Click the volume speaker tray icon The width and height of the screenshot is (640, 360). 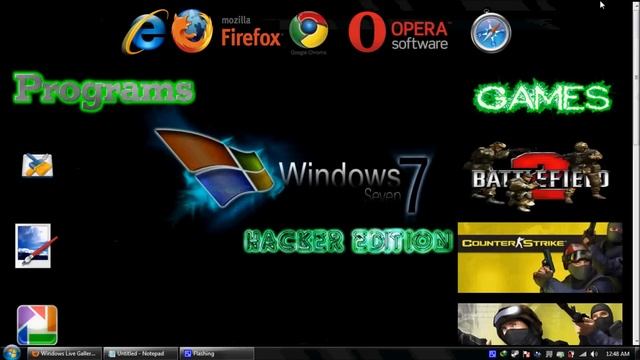594,354
